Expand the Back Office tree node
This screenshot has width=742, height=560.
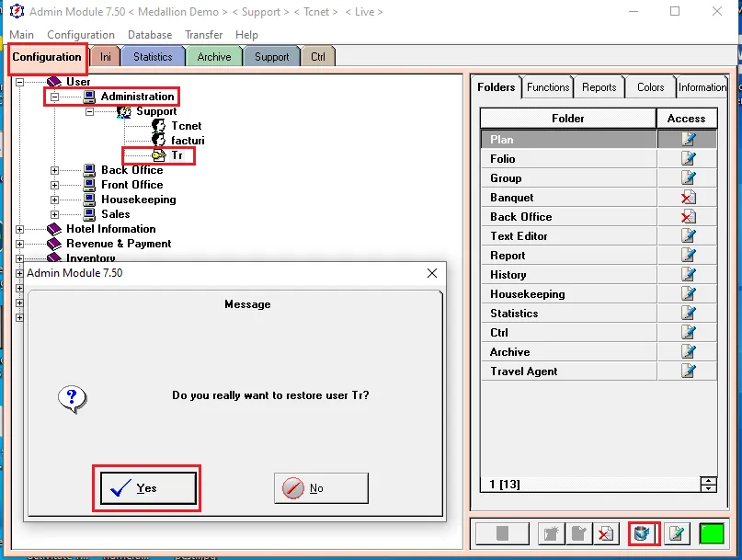[55, 170]
